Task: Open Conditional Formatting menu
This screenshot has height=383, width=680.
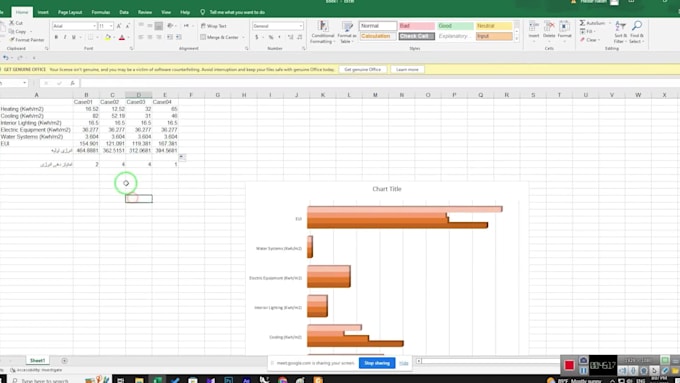Action: pyautogui.click(x=323, y=32)
